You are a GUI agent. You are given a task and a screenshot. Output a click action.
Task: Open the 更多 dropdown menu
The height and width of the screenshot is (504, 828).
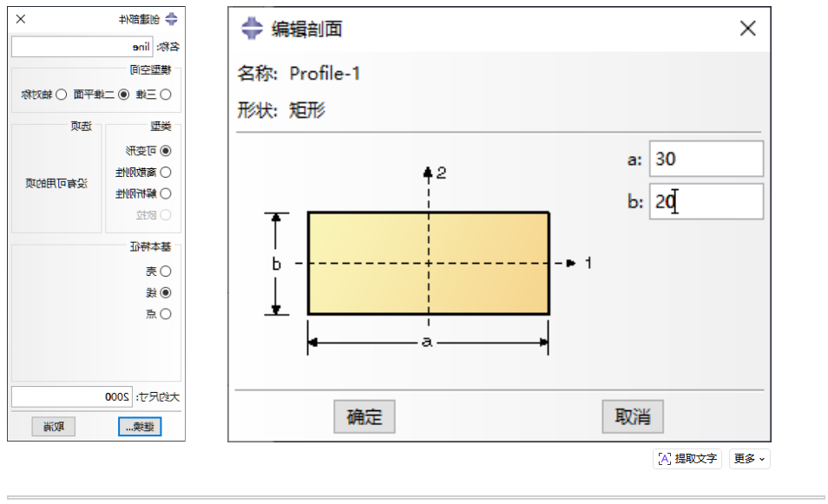point(749,459)
